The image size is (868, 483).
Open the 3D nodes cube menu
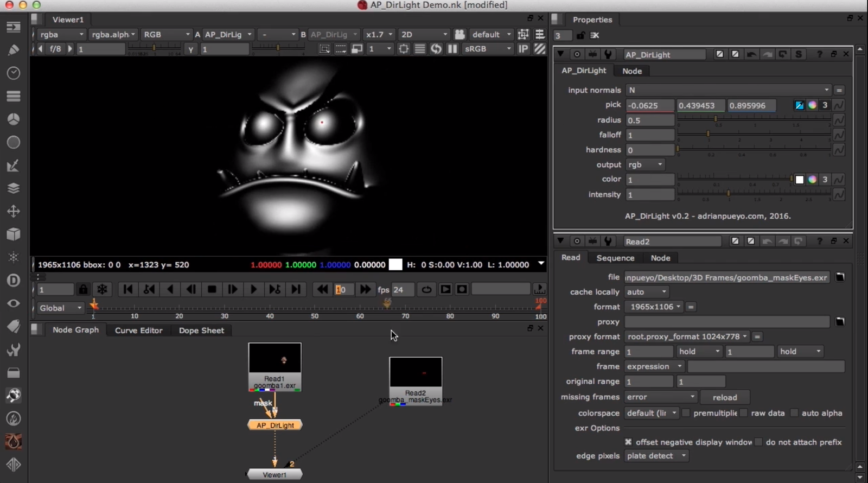pyautogui.click(x=14, y=234)
